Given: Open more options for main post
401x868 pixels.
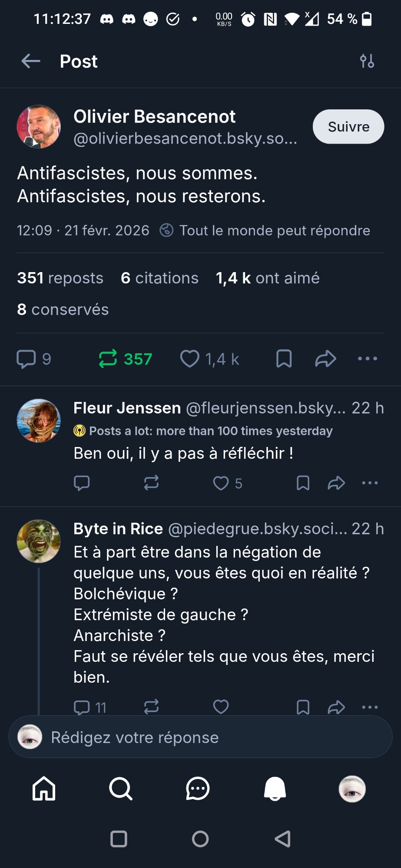Looking at the screenshot, I should (x=367, y=359).
